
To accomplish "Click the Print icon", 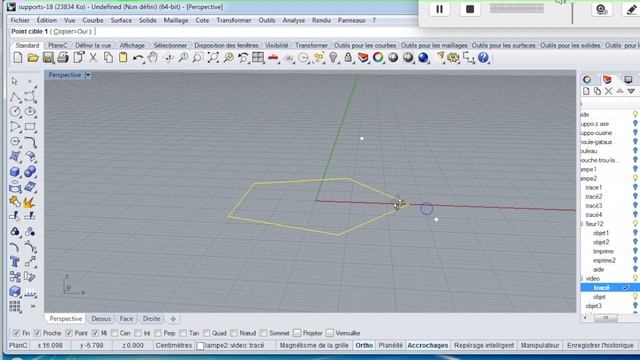I will (x=63, y=58).
